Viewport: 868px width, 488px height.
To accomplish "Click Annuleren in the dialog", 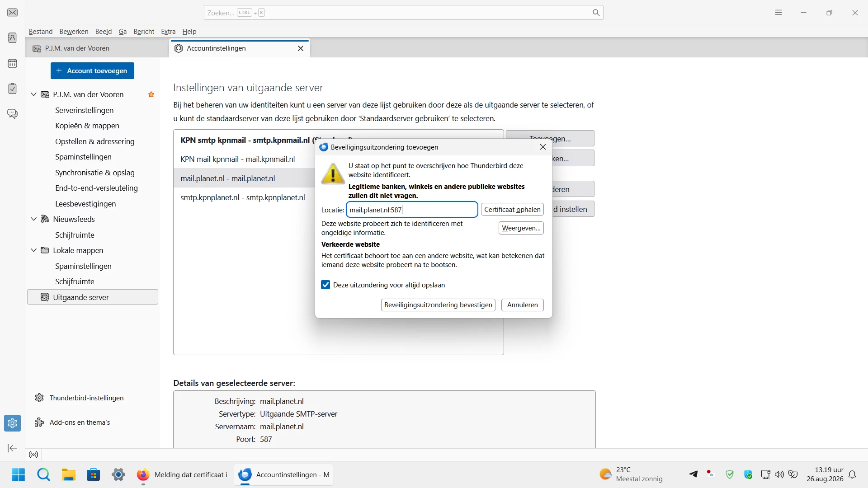I will click(523, 305).
